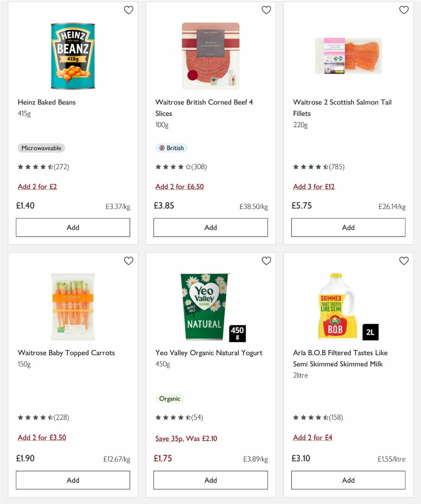Click the Organic badge on Yeo Valley yogurt
Screen dimensions: 421x504
[169, 399]
